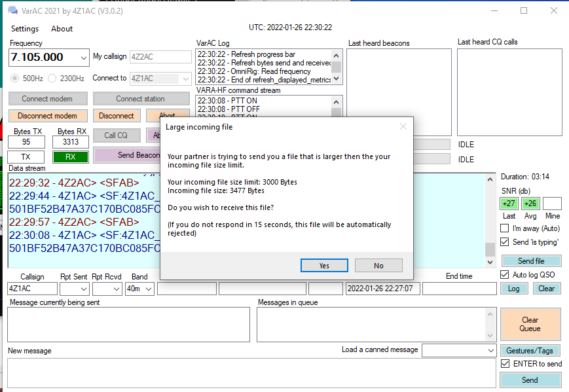The width and height of the screenshot is (569, 392).
Task: Click the '22:30:08 - PTT OFF' line
Action: 229,109
